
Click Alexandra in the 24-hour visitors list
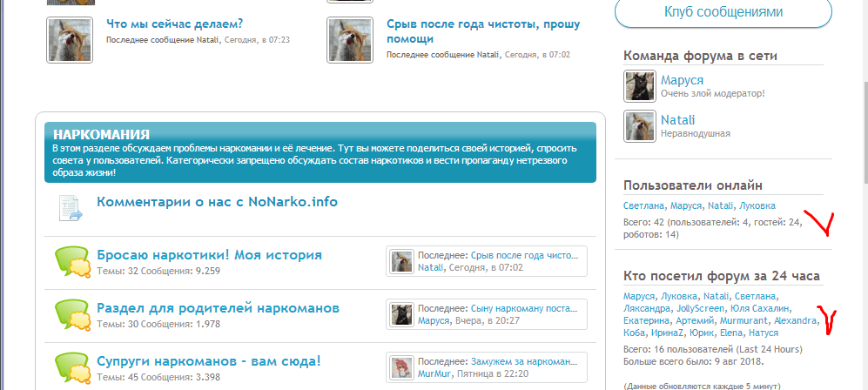click(795, 320)
